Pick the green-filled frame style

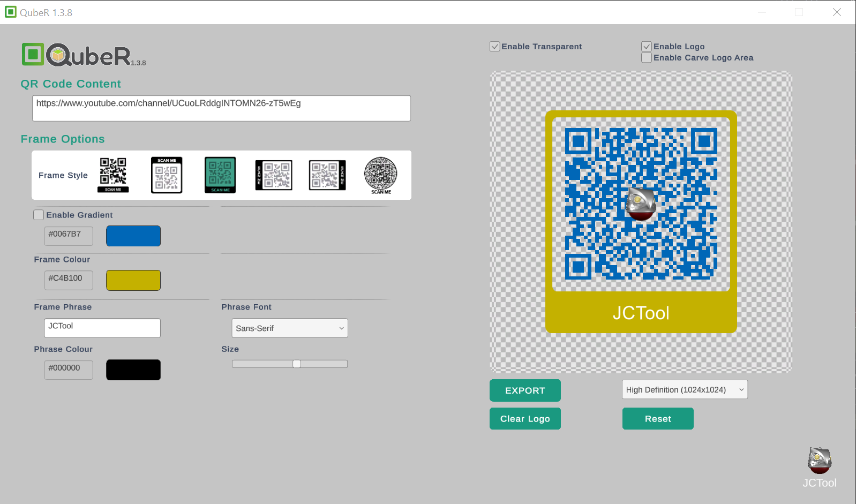click(220, 175)
